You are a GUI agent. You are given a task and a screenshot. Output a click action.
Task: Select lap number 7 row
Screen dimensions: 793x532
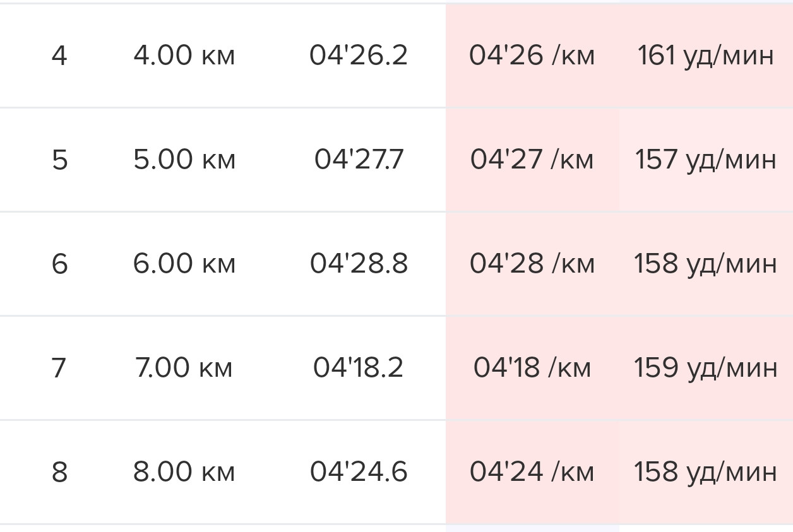pyautogui.click(x=396, y=368)
